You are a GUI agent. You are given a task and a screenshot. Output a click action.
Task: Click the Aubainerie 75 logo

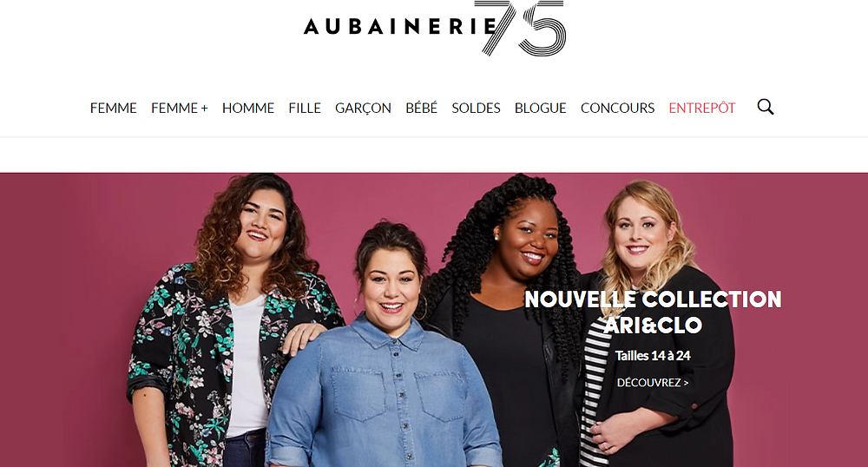coord(435,28)
